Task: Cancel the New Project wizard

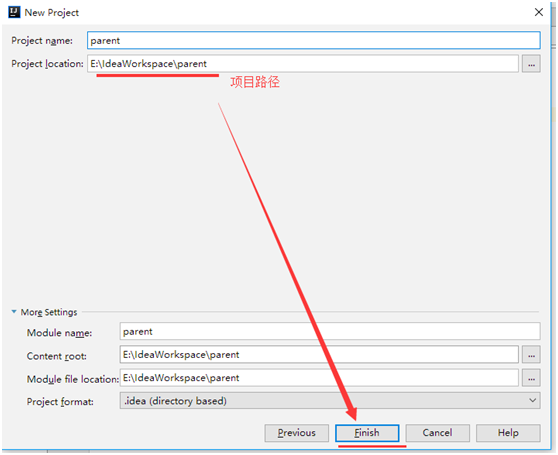Action: coord(437,433)
